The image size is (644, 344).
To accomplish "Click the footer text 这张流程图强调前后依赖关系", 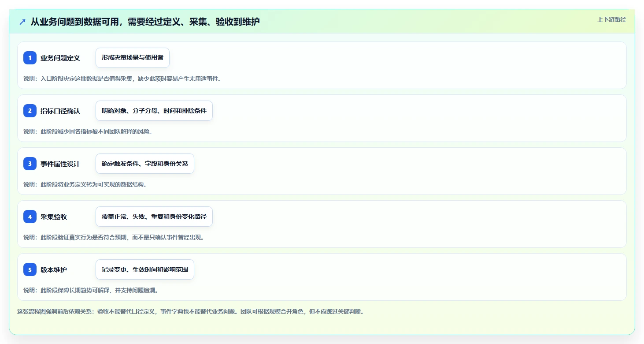I will 191,311.
